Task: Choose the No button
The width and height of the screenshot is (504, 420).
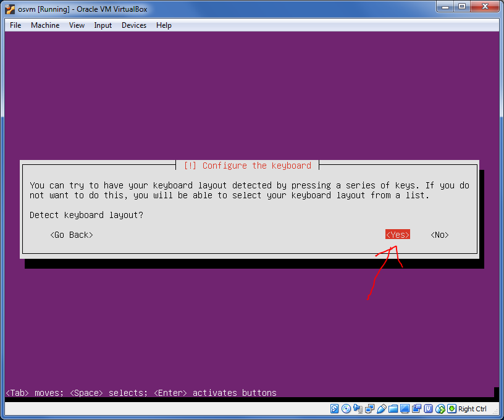Action: (x=439, y=235)
